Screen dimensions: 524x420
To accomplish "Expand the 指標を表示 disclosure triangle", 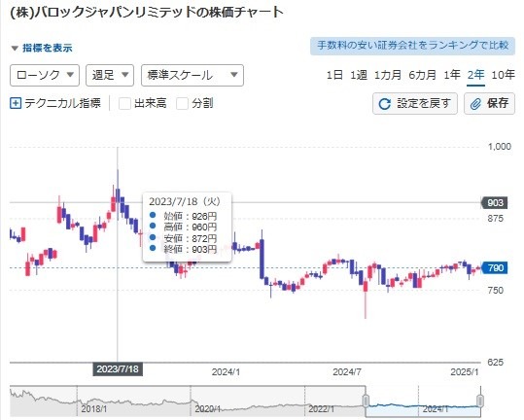I will 15,49.
